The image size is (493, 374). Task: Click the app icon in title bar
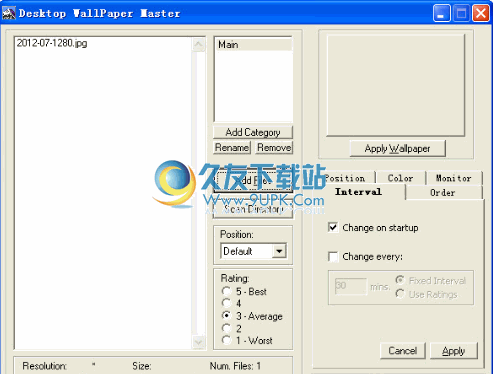pyautogui.click(x=8, y=13)
